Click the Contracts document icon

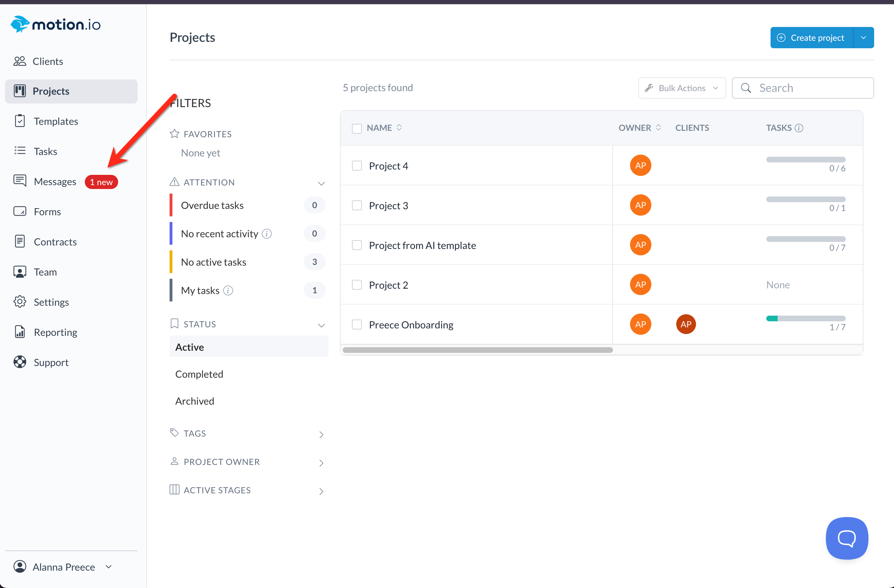(x=20, y=242)
